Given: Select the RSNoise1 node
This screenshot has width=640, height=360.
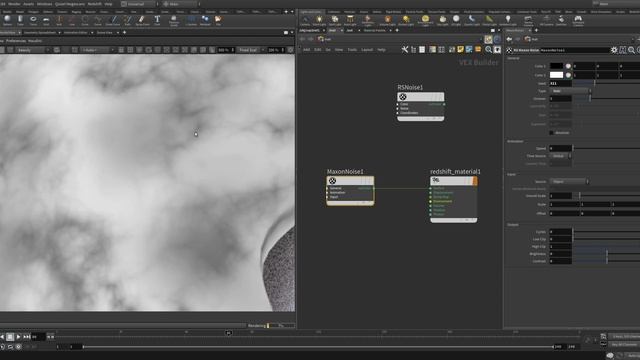Looking at the screenshot, I should pos(421,106).
